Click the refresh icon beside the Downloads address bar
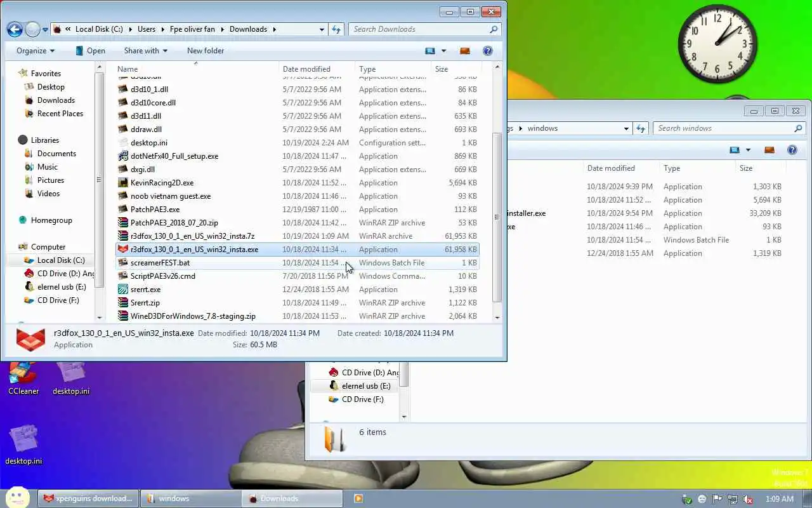This screenshot has height=508, width=812. tap(336, 29)
